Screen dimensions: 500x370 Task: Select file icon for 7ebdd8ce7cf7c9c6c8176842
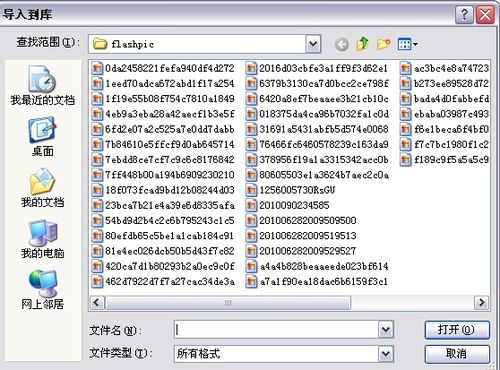pos(97,160)
